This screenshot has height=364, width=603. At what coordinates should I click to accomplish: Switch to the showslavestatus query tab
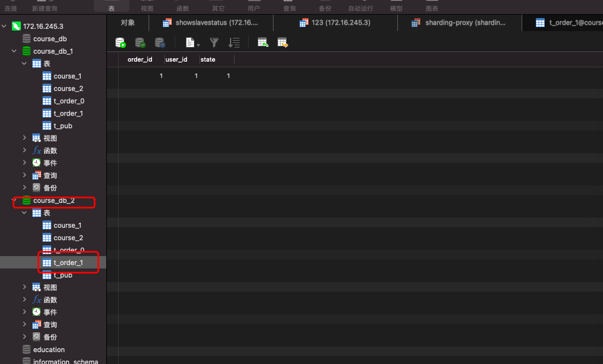point(211,23)
